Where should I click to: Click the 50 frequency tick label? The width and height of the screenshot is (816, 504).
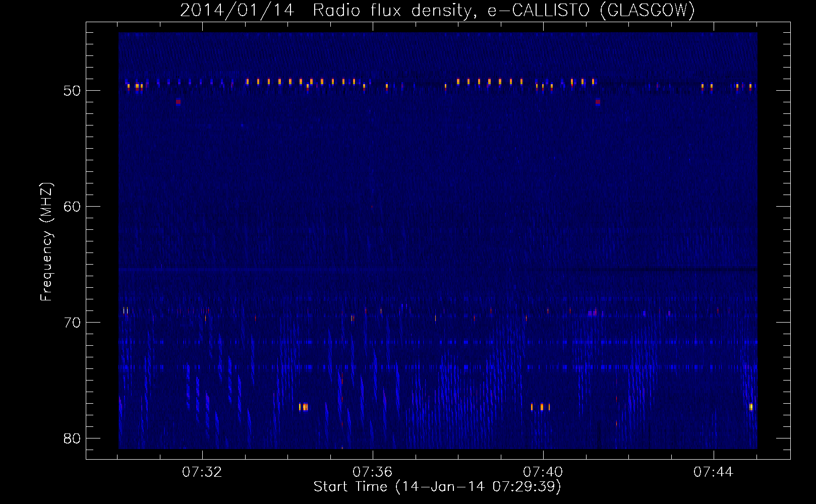coord(72,91)
